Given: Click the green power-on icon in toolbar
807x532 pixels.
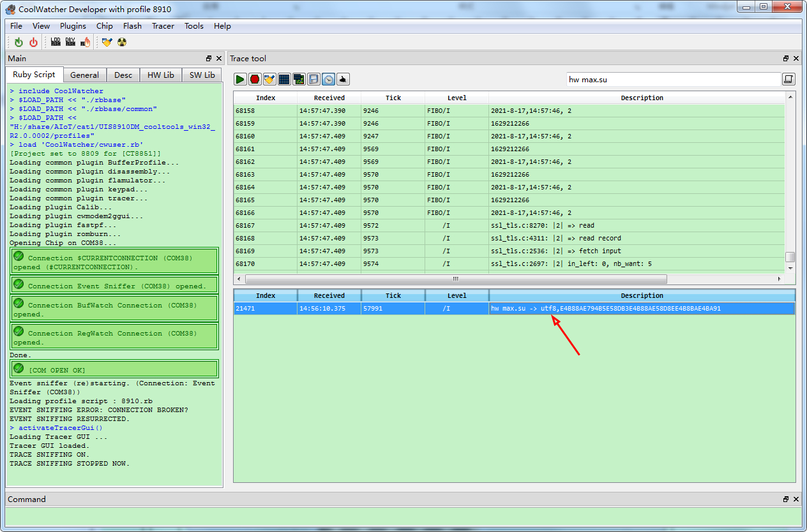Looking at the screenshot, I should pos(19,42).
